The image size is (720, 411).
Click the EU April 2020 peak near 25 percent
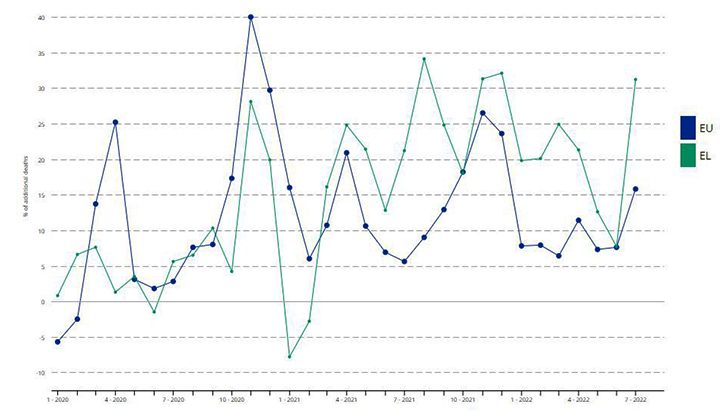[116, 122]
